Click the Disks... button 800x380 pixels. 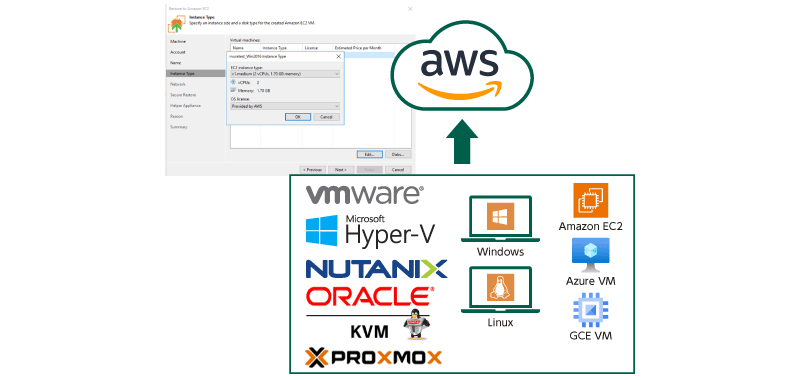[x=398, y=154]
